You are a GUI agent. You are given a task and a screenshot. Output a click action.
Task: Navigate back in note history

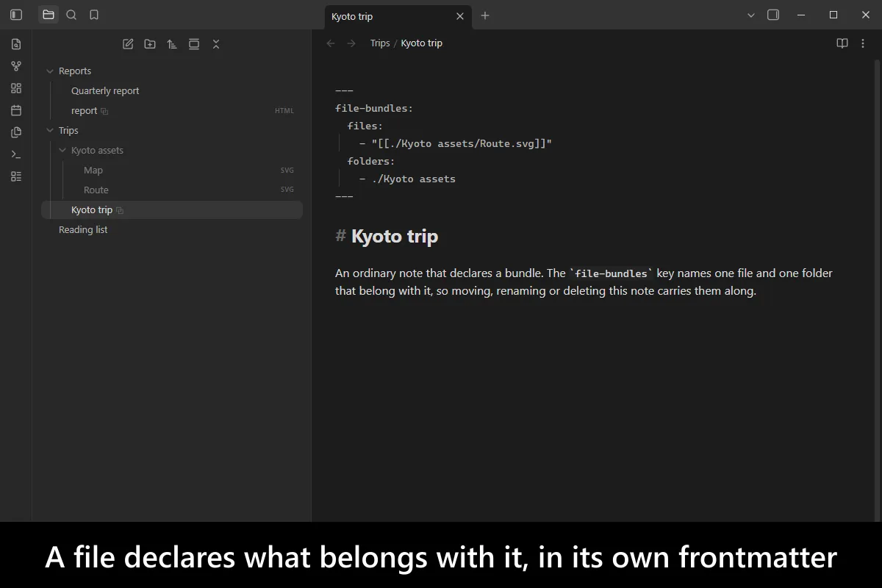331,43
